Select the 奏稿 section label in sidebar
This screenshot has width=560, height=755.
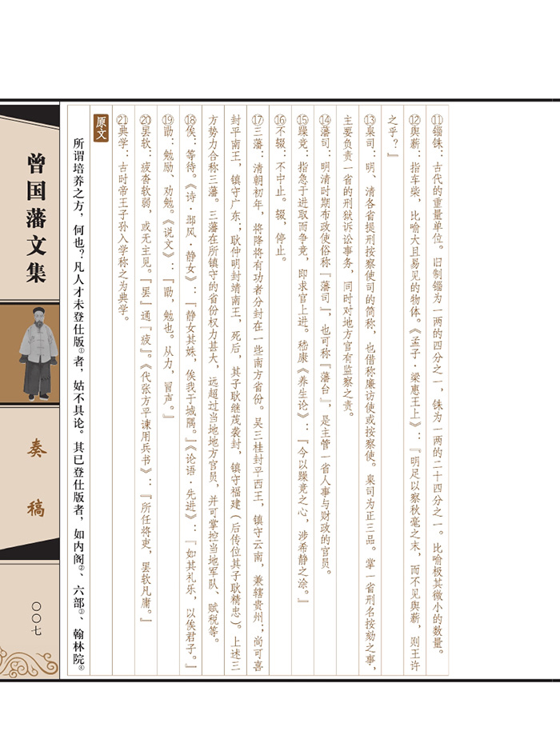(35, 478)
